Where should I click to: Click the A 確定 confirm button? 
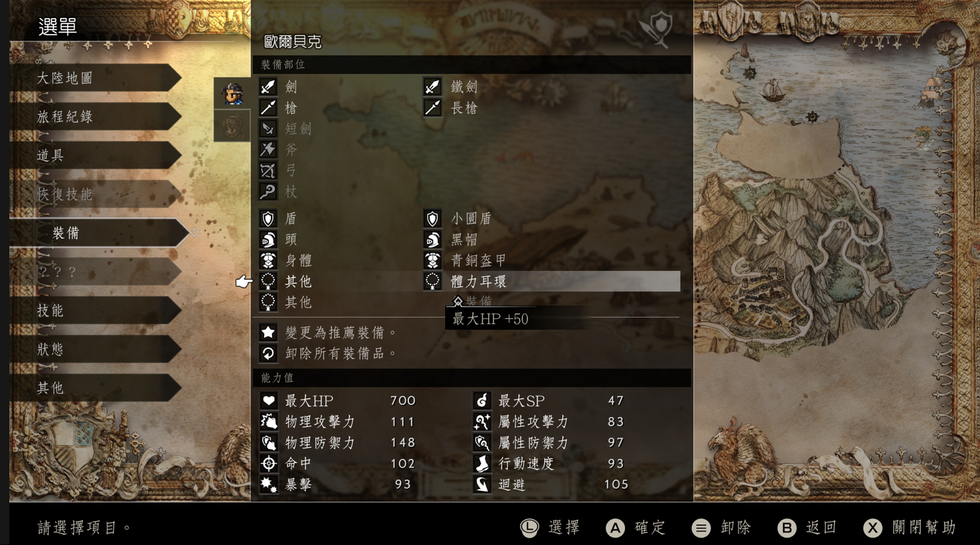pyautogui.click(x=636, y=528)
